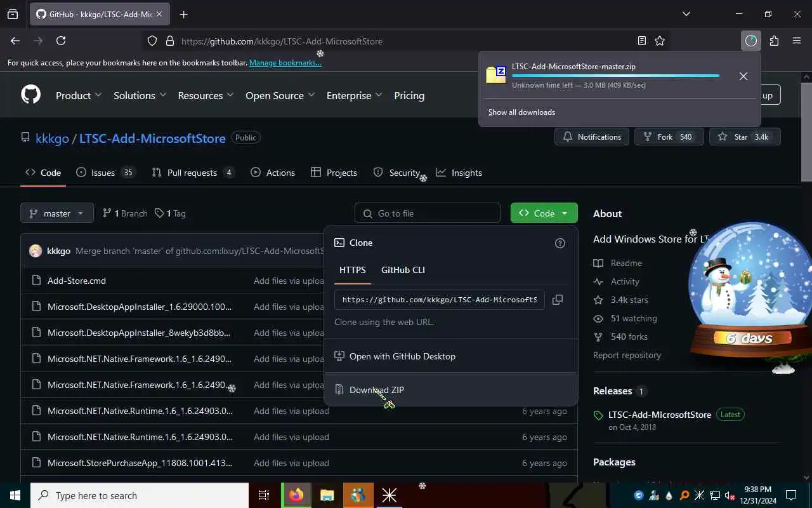Open the Insights tab
This screenshot has width=812, height=508.
[x=459, y=173]
